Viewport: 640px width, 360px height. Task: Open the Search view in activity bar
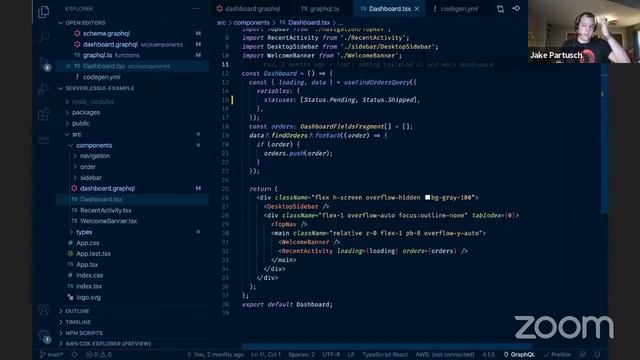[x=44, y=37]
